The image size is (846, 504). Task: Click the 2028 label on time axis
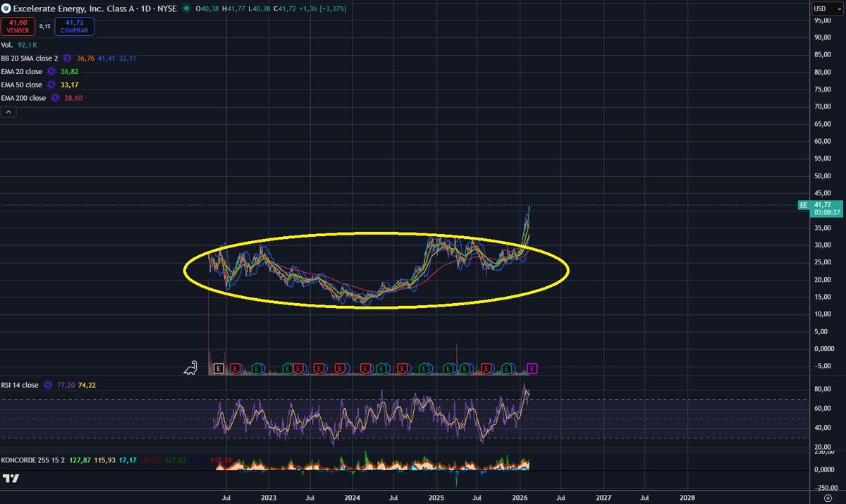687,496
